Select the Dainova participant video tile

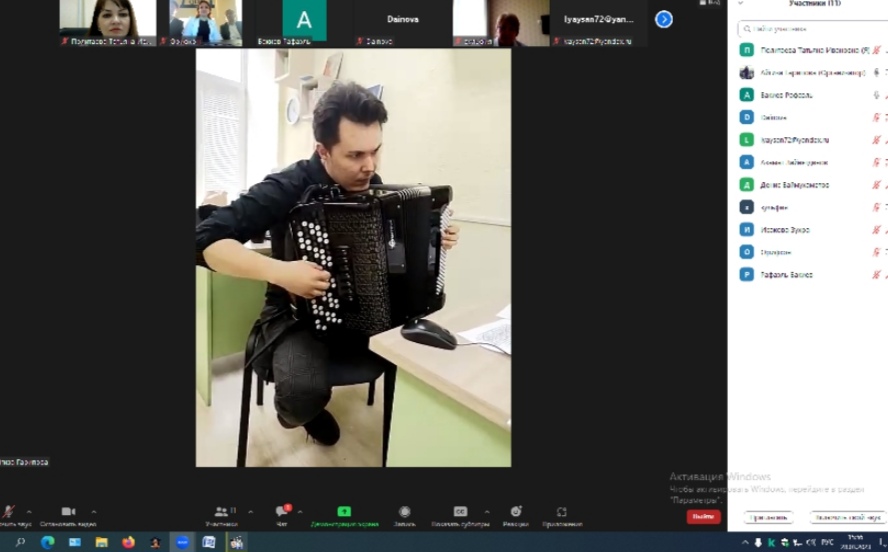pos(403,22)
